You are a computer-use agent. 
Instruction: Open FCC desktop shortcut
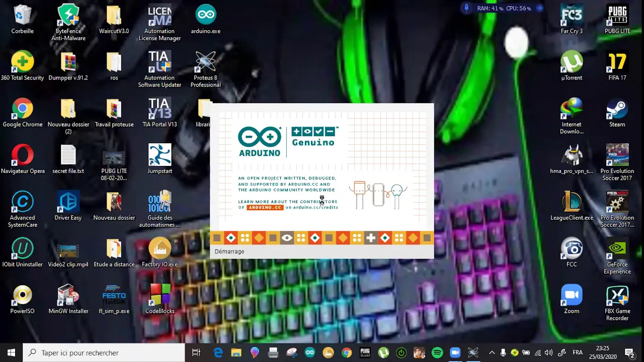tap(572, 253)
